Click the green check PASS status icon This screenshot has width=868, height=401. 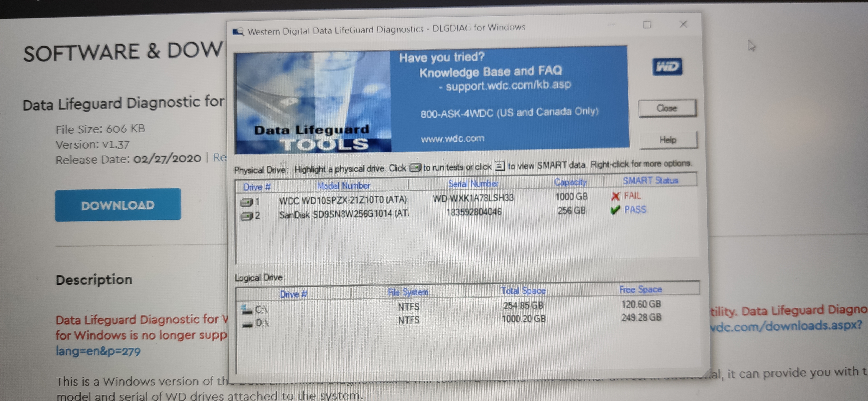pos(615,210)
